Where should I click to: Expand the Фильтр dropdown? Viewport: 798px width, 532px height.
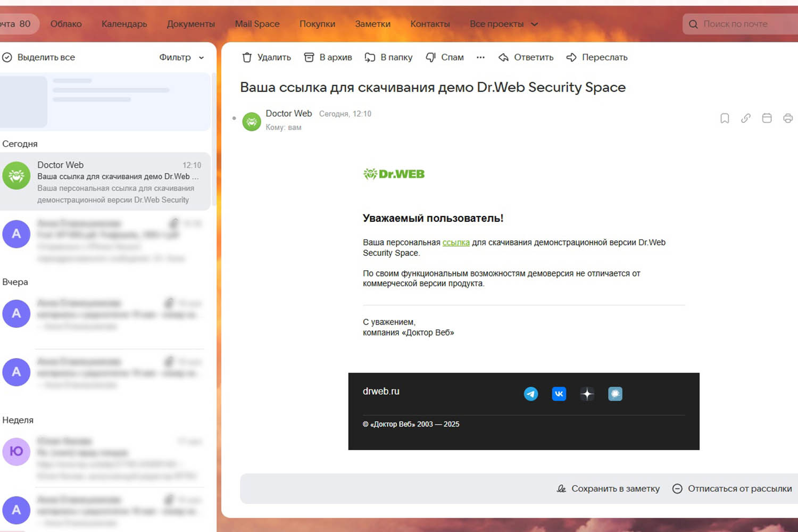coord(181,57)
